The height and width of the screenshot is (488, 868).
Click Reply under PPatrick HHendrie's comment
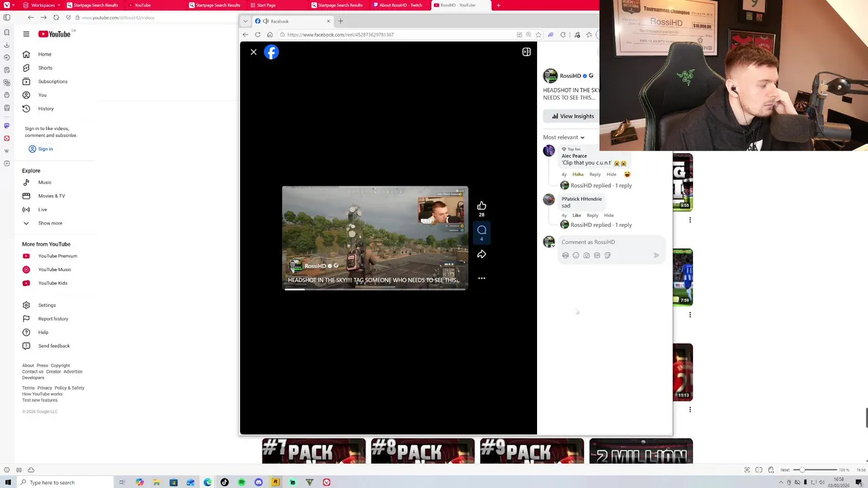point(592,216)
